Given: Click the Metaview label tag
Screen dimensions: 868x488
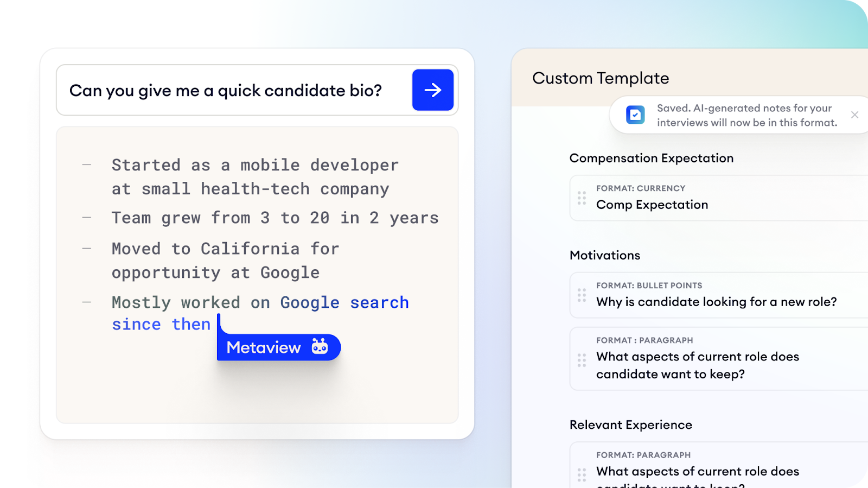Looking at the screenshot, I should point(279,347).
